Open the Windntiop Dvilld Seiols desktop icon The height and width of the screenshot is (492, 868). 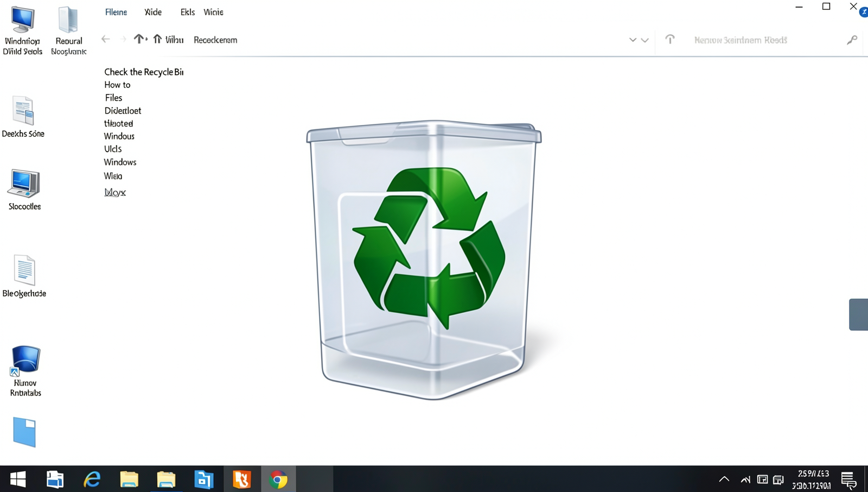pos(22,31)
